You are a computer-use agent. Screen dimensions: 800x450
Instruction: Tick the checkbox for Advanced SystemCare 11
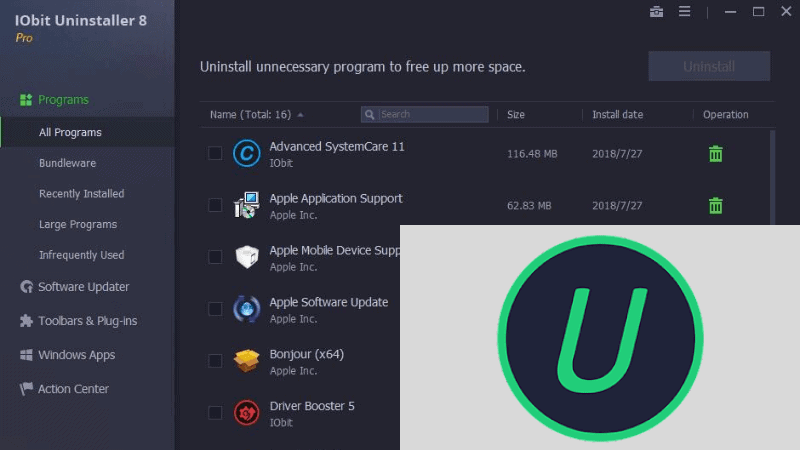[215, 153]
